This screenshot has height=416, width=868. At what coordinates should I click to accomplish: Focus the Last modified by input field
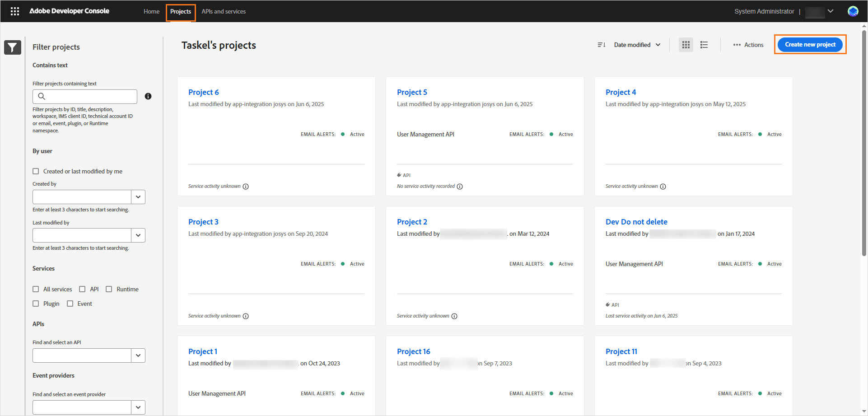tap(82, 235)
